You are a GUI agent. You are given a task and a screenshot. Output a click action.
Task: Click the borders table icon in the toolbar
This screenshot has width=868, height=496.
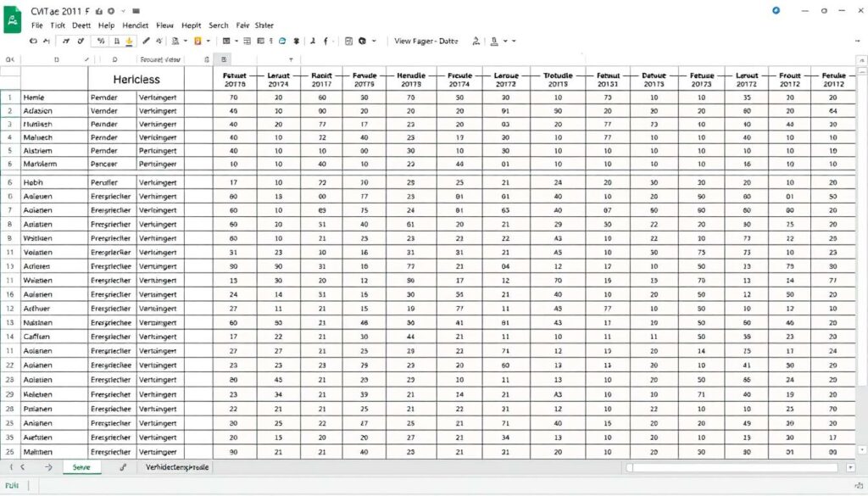coord(225,41)
